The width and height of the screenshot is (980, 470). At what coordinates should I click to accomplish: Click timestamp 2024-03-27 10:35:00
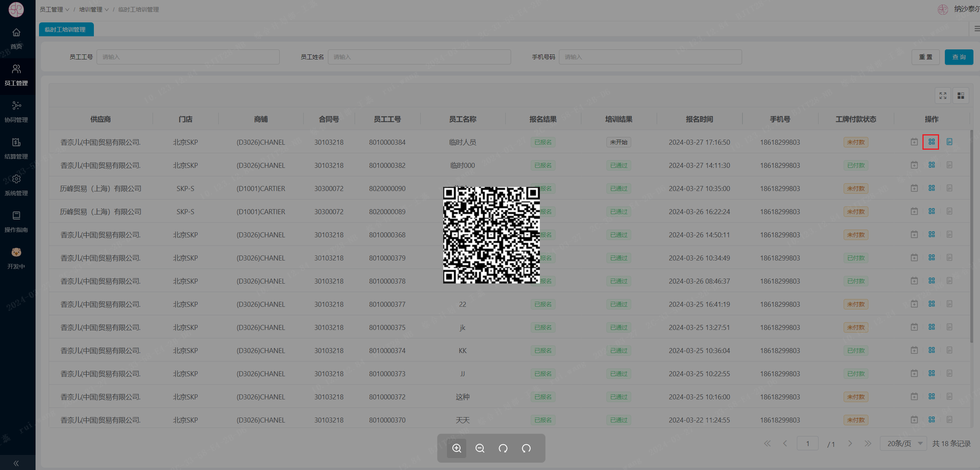point(699,188)
